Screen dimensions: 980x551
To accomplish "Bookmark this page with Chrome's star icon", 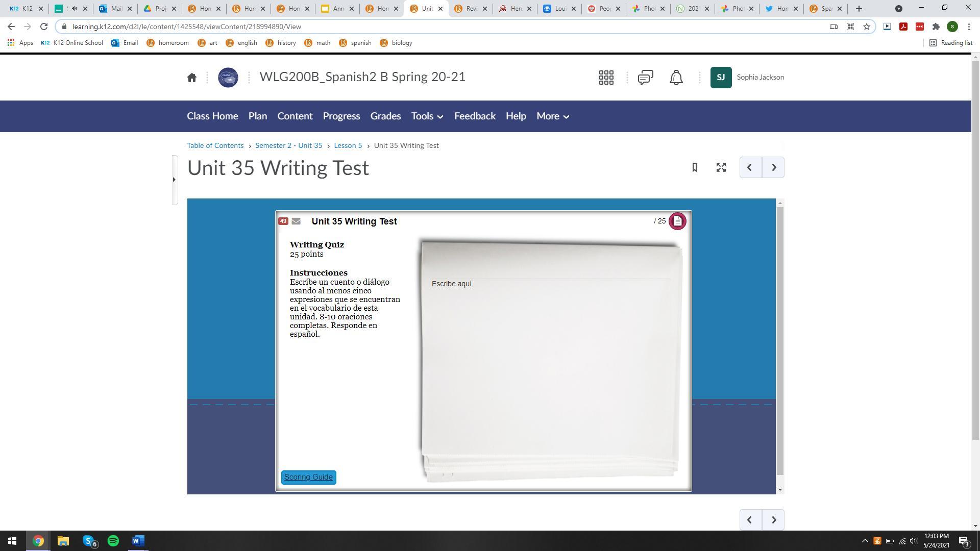I will pos(866,27).
